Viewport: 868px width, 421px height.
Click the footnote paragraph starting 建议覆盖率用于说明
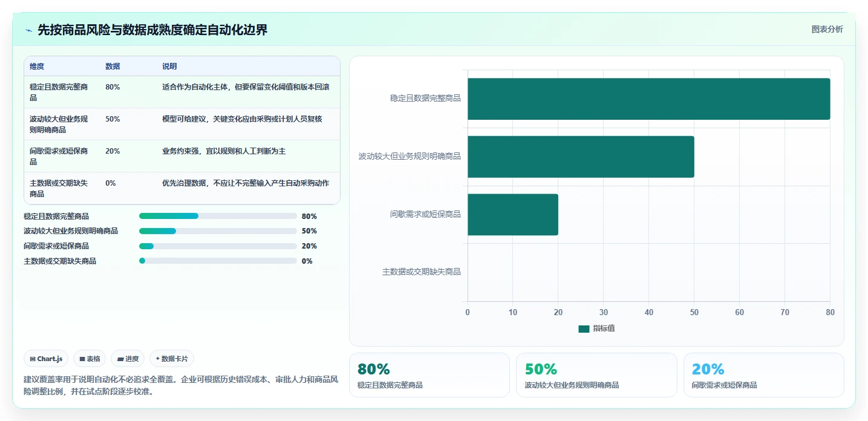click(x=181, y=386)
